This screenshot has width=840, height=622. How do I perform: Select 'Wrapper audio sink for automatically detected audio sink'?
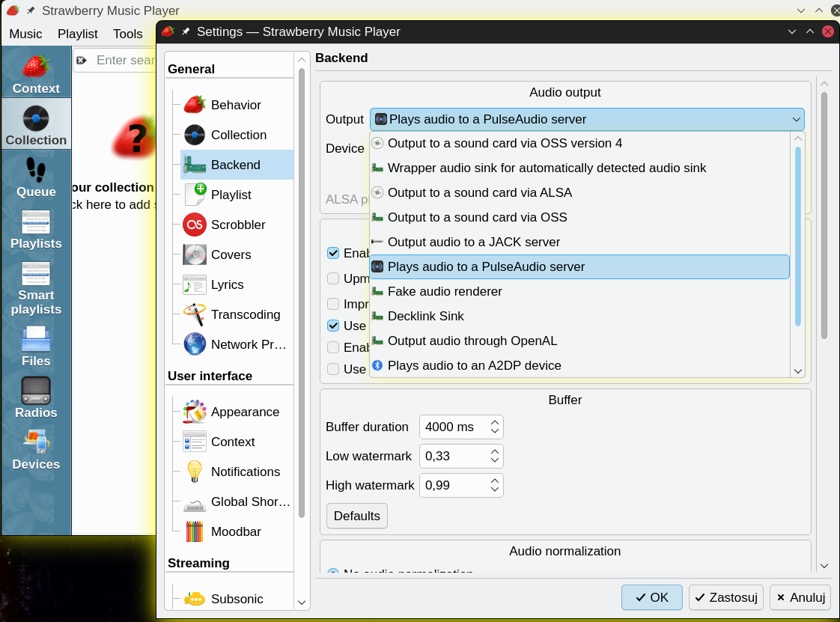[579, 168]
